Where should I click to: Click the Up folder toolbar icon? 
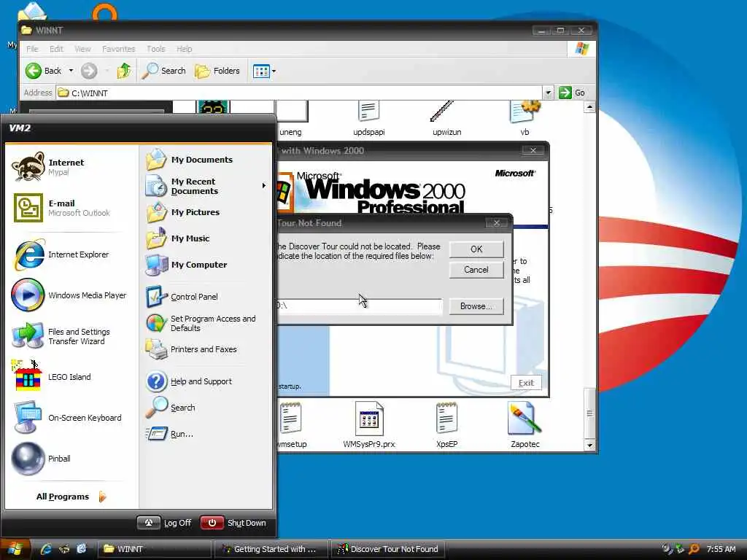(x=124, y=71)
